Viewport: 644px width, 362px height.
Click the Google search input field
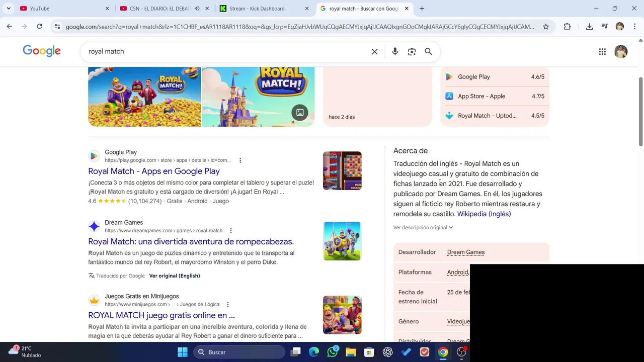tap(226, 51)
